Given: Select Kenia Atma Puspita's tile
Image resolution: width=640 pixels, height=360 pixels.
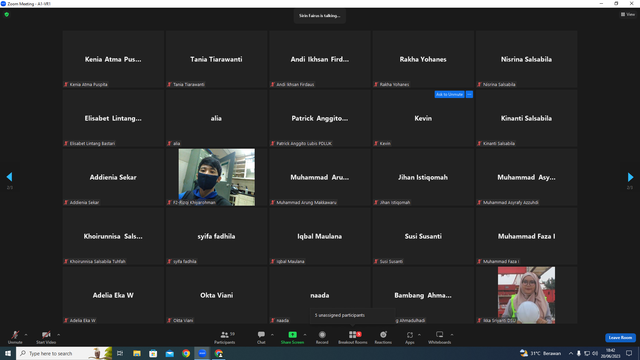Looking at the screenshot, I should tap(113, 59).
